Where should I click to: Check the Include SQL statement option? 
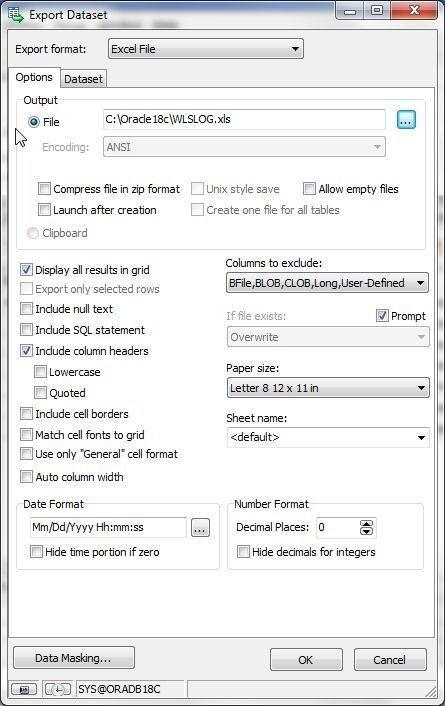tap(27, 330)
